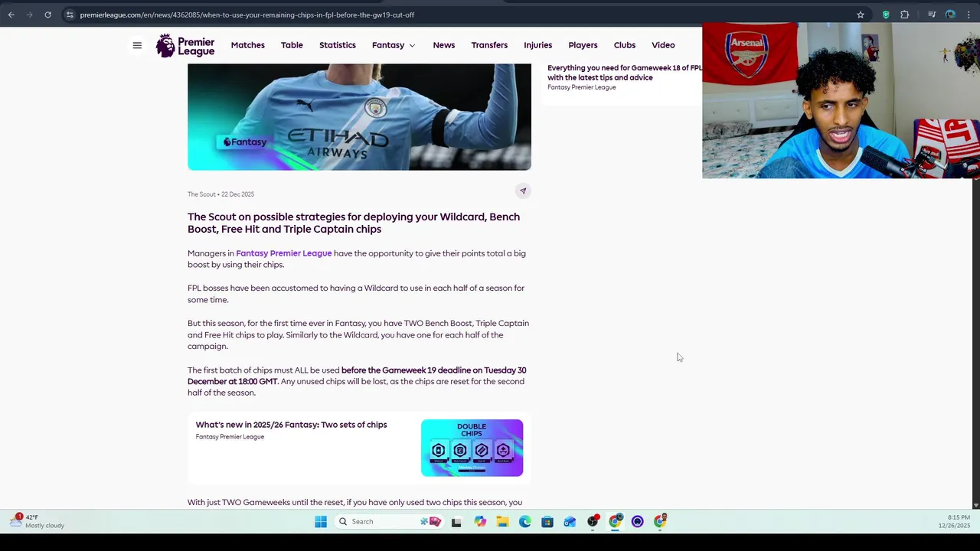Follow the Fantasy Premier League hyperlink
Viewport: 980px width, 551px height.
click(284, 253)
